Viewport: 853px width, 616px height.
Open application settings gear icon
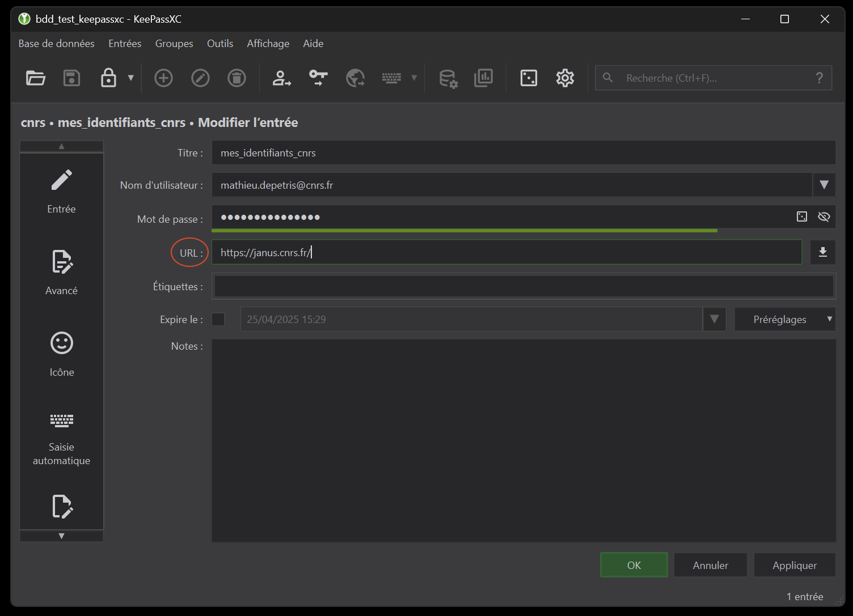click(565, 78)
